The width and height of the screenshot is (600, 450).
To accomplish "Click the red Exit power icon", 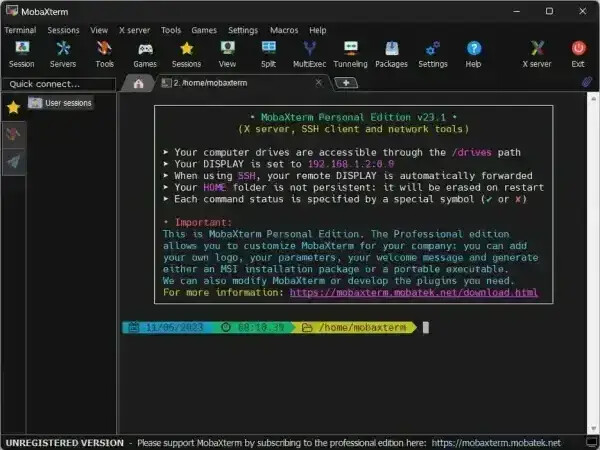I will (x=578, y=54).
